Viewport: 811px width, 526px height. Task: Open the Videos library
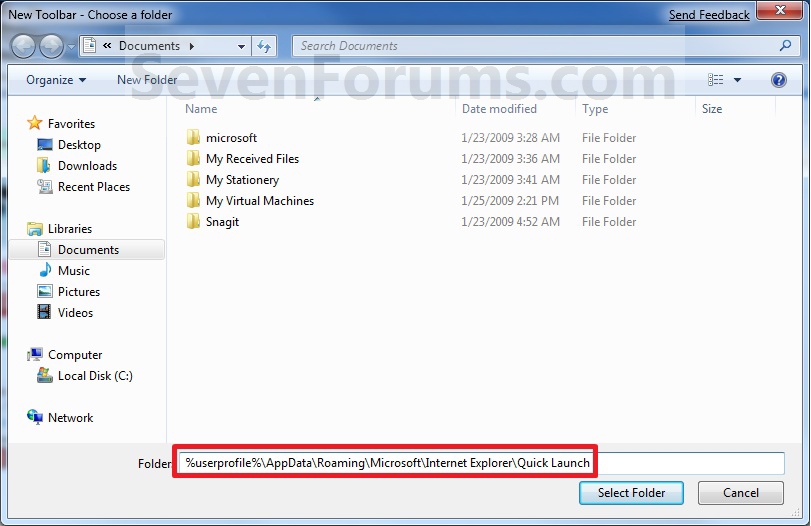pos(75,312)
